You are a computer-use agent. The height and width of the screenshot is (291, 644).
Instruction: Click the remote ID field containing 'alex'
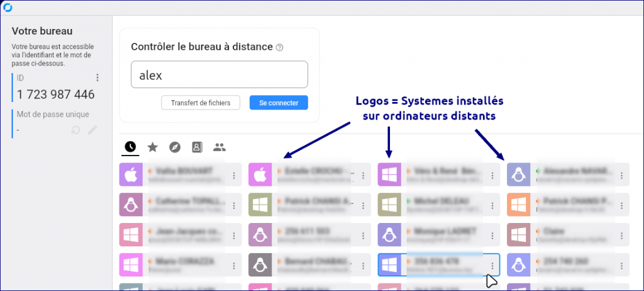pyautogui.click(x=219, y=74)
